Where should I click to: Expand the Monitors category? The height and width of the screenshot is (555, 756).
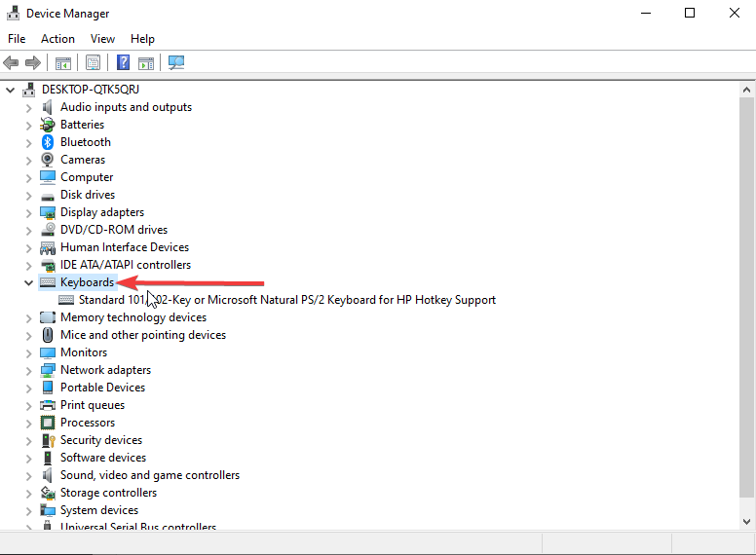coord(28,353)
